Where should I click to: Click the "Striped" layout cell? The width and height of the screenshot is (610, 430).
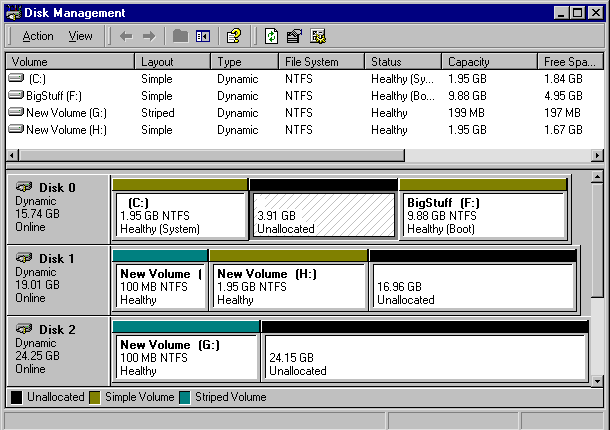[x=158, y=113]
